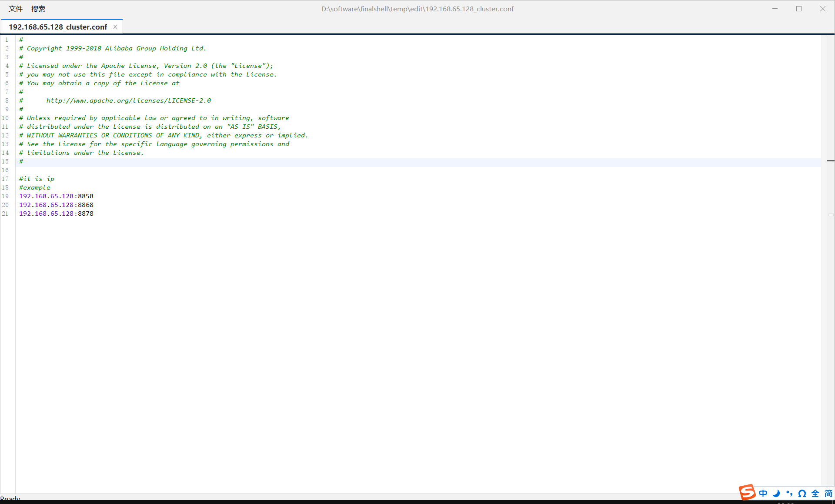Place cursor on 192.168.65.128:8868 line
Image resolution: width=835 pixels, height=504 pixels.
57,205
